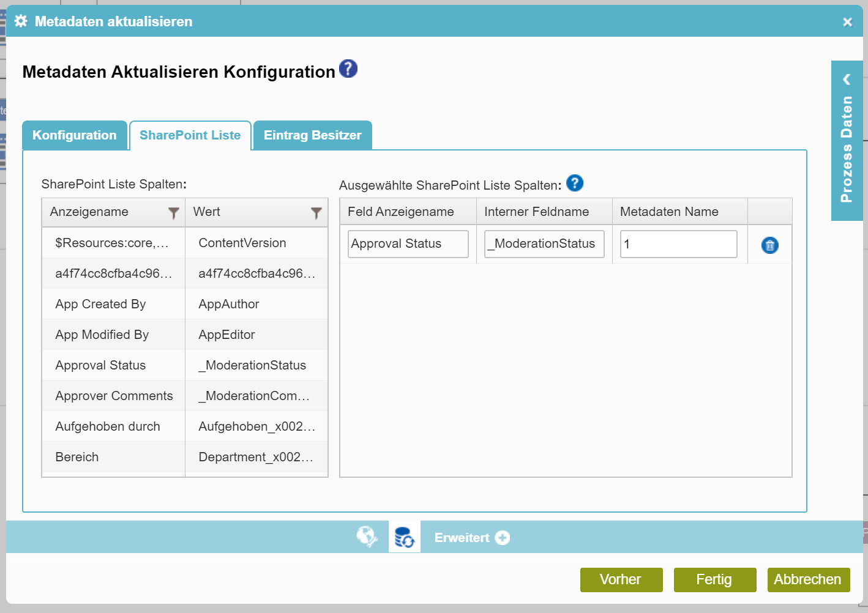868x613 pixels.
Task: Click the globe icon in bottom bar
Action: point(367,537)
